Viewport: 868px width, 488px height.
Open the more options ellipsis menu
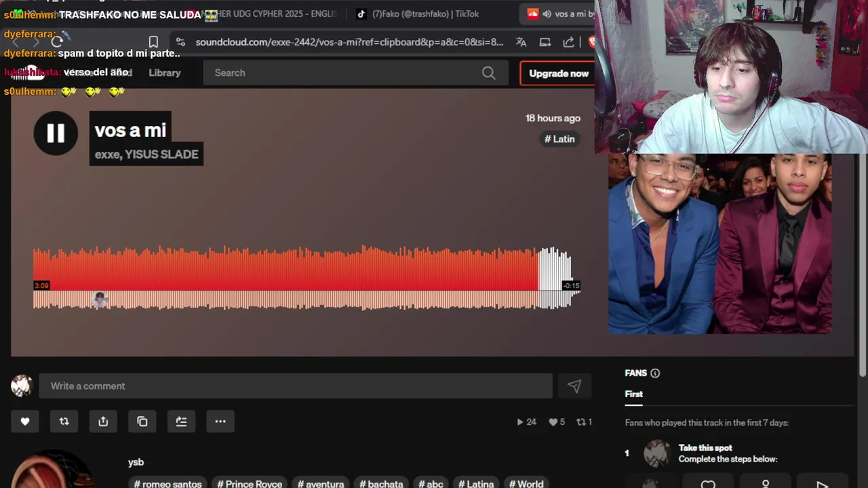coord(220,422)
